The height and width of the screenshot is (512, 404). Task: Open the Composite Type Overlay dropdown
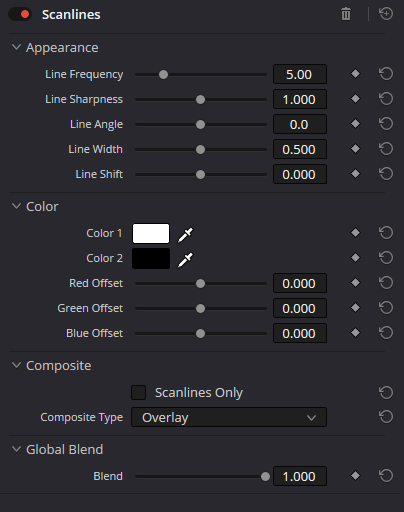point(229,417)
